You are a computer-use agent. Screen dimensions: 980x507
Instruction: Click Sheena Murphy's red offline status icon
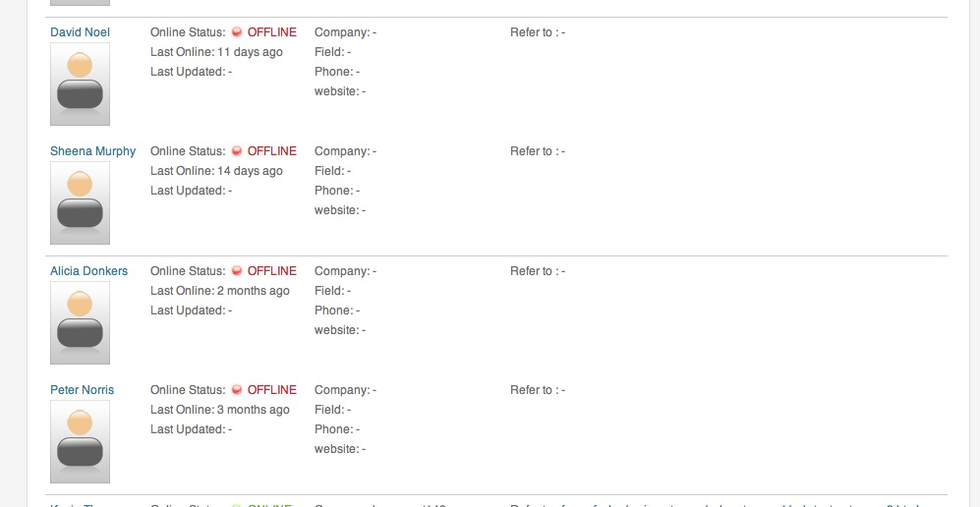coord(236,151)
